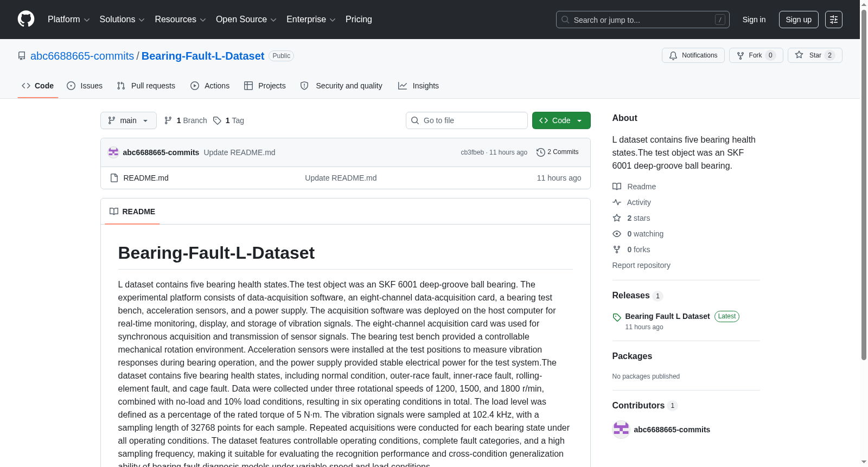The width and height of the screenshot is (868, 467).
Task: Click the Packages heading
Action: click(632, 356)
